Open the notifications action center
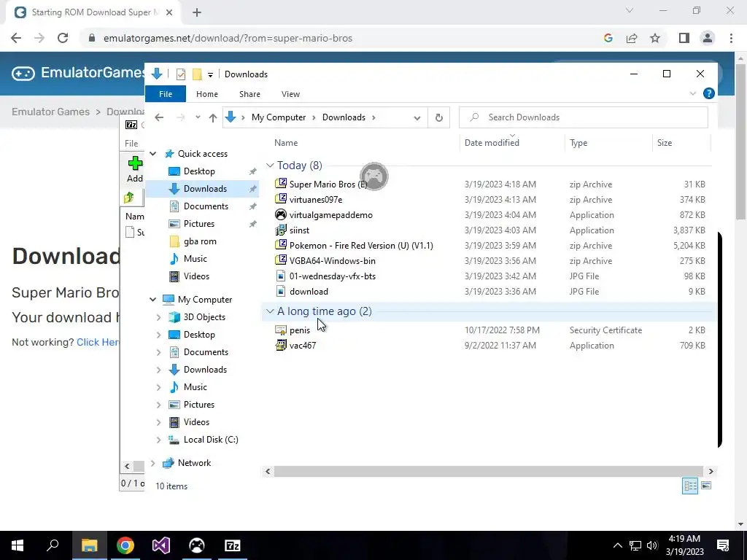 (x=723, y=545)
